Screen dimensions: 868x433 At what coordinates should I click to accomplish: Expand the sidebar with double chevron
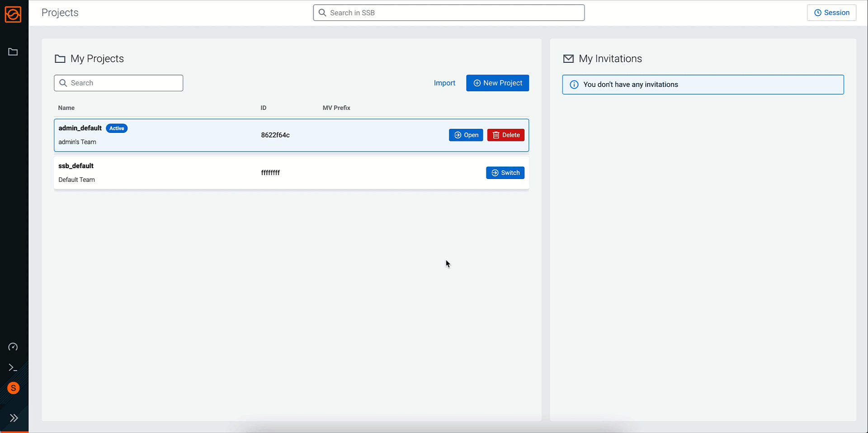[14, 418]
